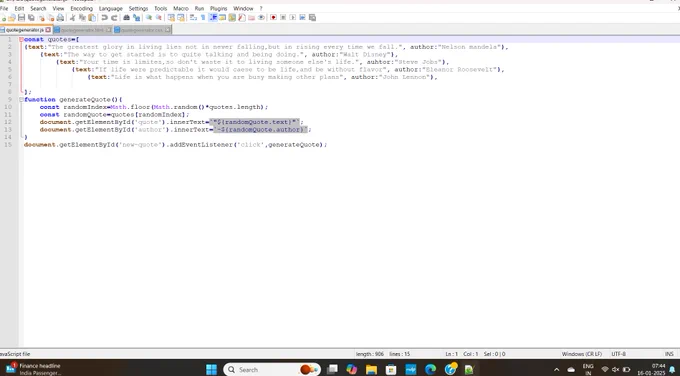680x376 pixels.
Task: Collapse the fold marker on line 1
Action: click(x=21, y=39)
